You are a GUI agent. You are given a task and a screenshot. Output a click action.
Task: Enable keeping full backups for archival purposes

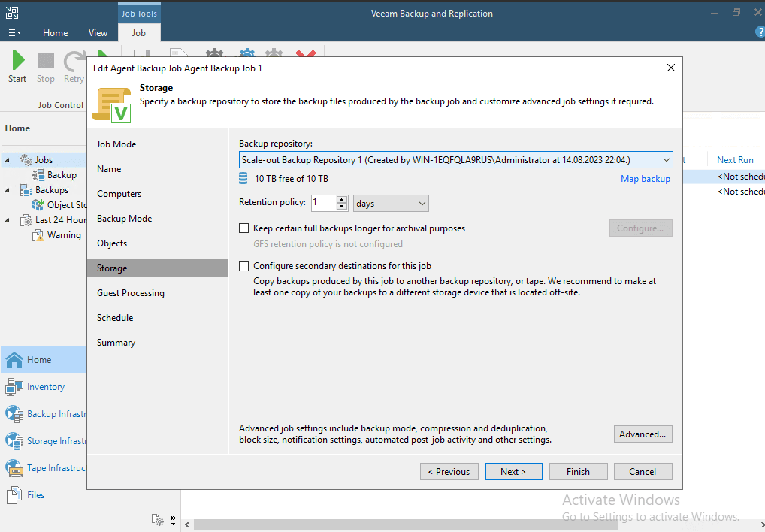(x=243, y=228)
